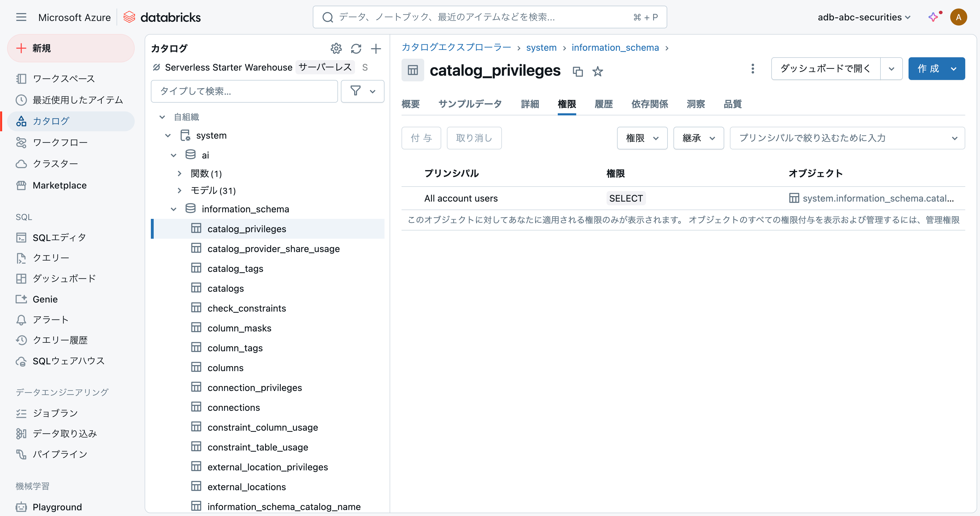Star catalog_privileges as favorite
The width and height of the screenshot is (980, 516).
tap(598, 71)
